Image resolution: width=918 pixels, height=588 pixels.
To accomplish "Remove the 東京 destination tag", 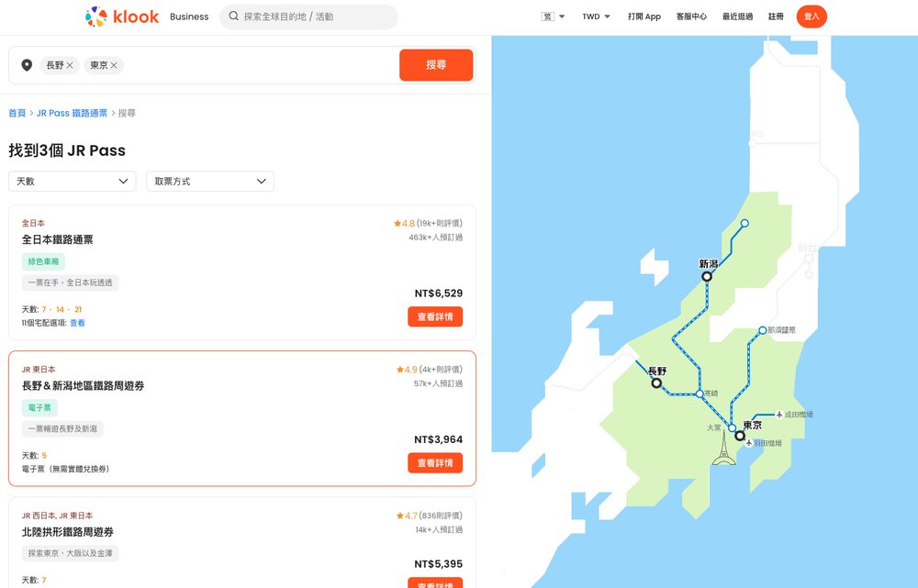I will click(x=111, y=64).
